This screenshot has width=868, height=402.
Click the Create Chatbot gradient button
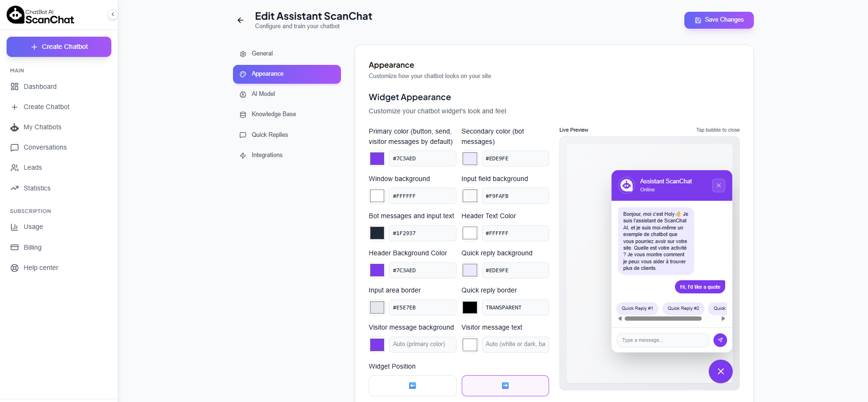pos(59,47)
